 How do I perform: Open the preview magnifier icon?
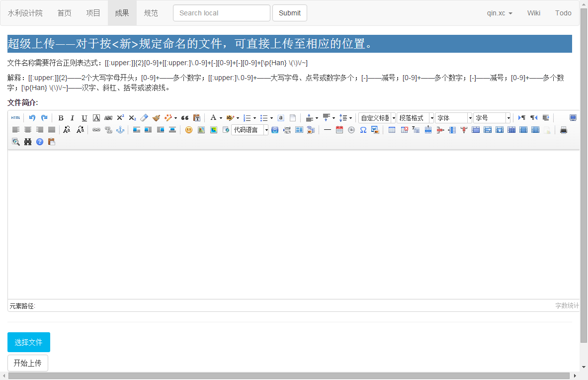tap(16, 142)
